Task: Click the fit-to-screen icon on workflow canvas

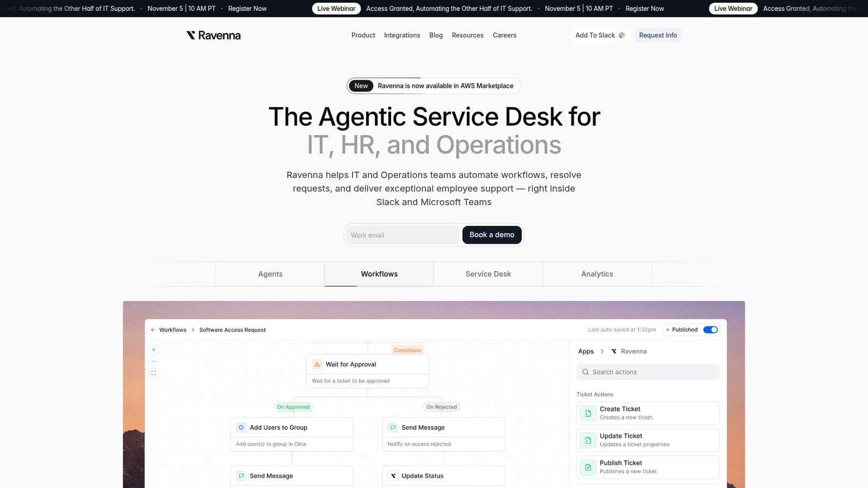Action: point(154,373)
